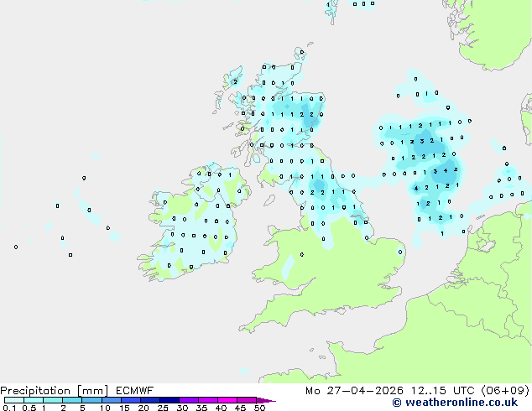This screenshot has height=411, width=532.
Task: Click the weatheronline.co.uk copyright link
Action: point(455,403)
